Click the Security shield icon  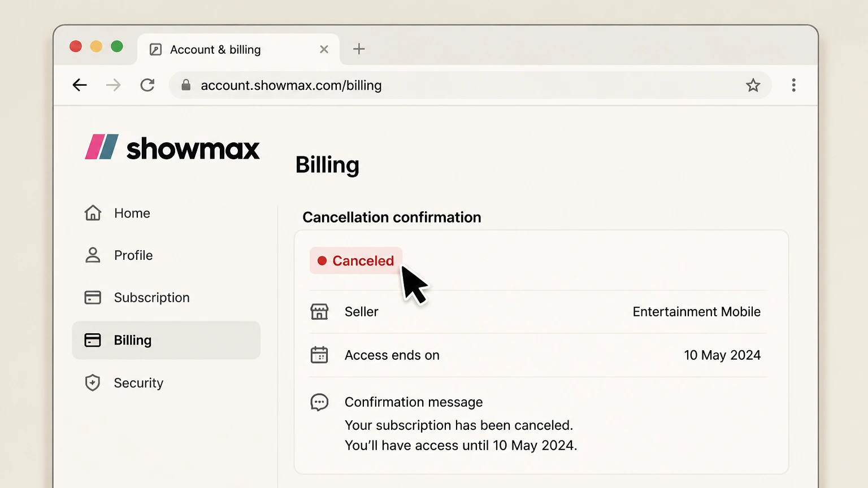tap(93, 383)
